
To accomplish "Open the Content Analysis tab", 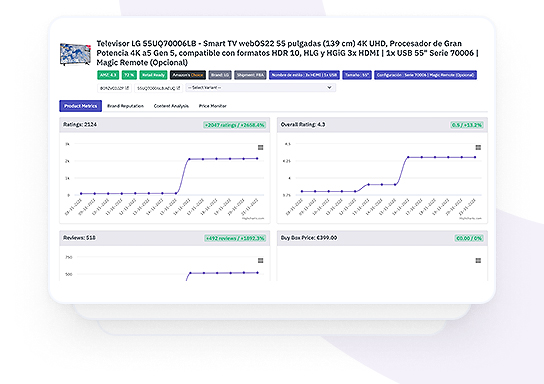I will 171,106.
